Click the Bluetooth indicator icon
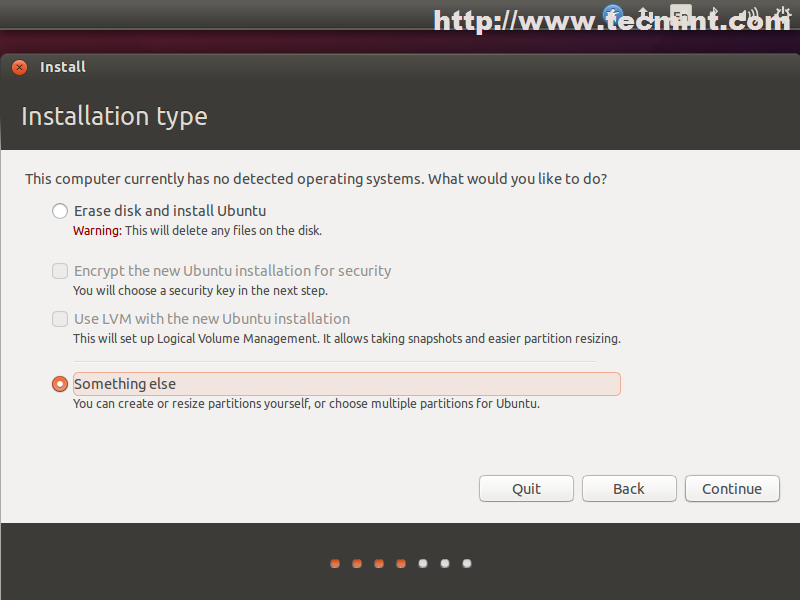The width and height of the screenshot is (800, 600). pyautogui.click(x=713, y=15)
